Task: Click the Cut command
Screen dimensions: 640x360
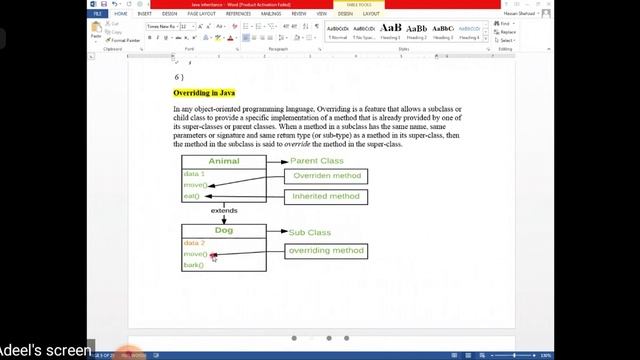Action: (x=112, y=24)
